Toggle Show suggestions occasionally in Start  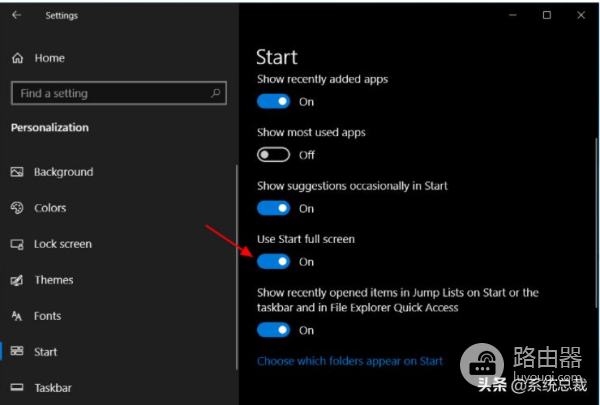(273, 208)
